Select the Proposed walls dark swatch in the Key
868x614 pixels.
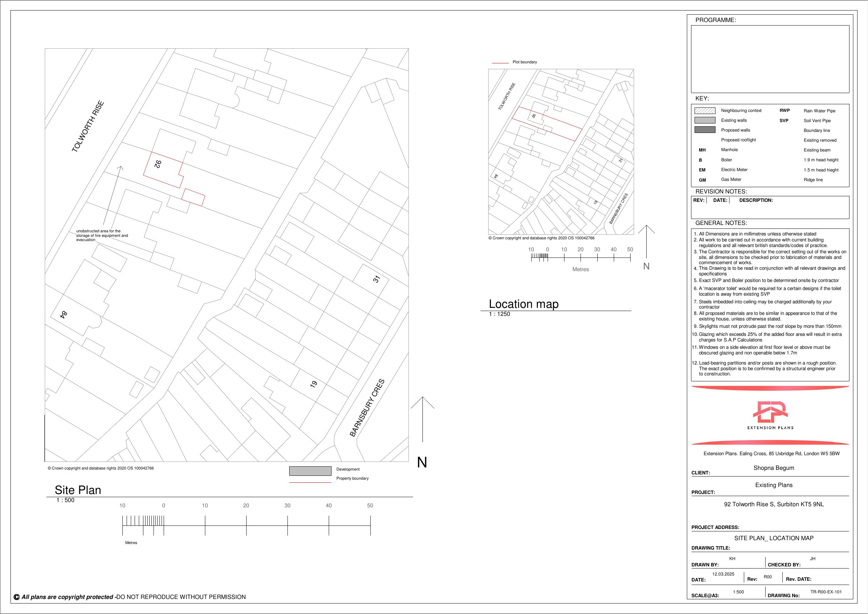click(x=705, y=130)
